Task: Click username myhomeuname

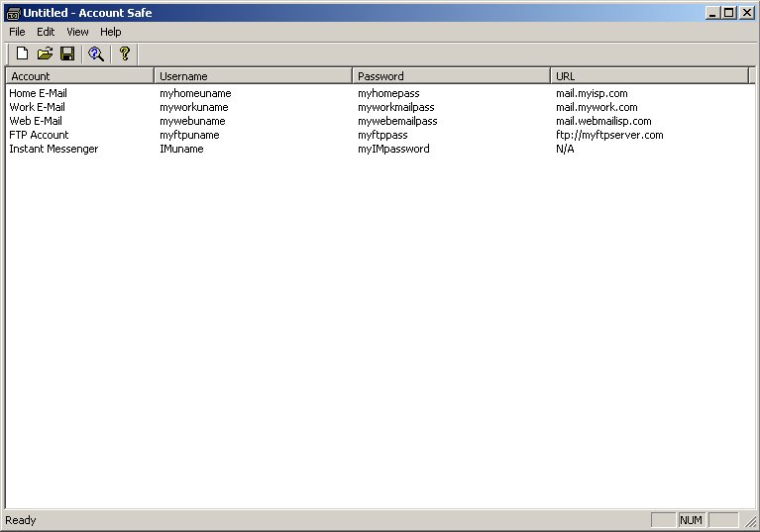Action: coord(195,93)
